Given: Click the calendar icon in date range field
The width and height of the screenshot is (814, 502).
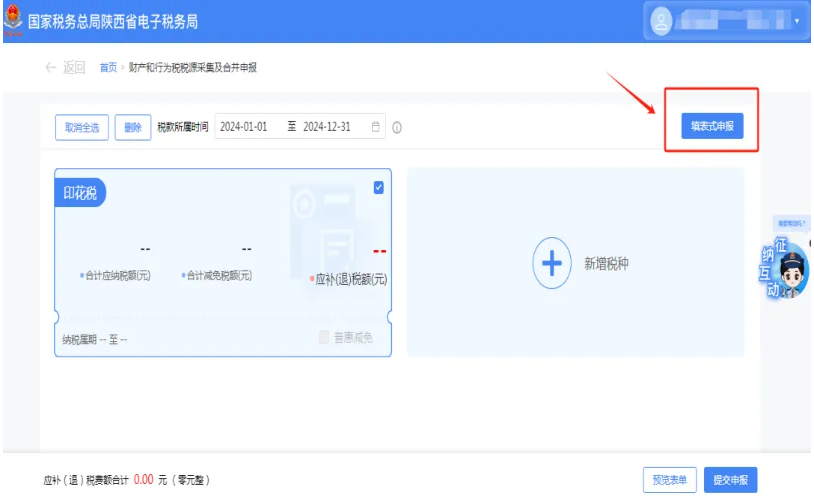Looking at the screenshot, I should click(x=376, y=127).
